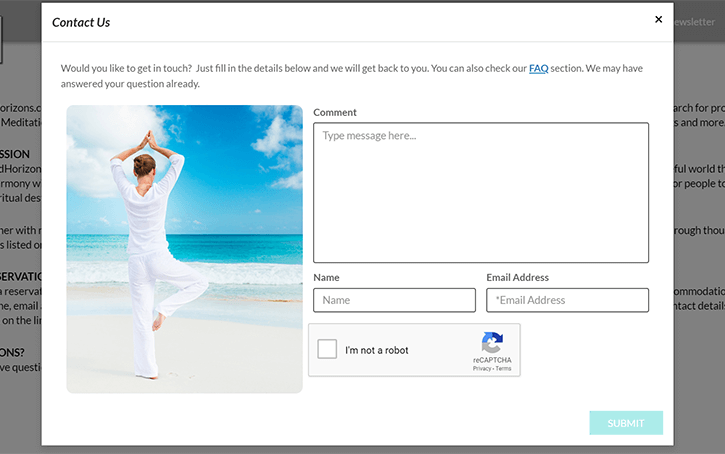Click into the Comment message box
Image resolution: width=725 pixels, height=454 pixels.
tap(481, 193)
